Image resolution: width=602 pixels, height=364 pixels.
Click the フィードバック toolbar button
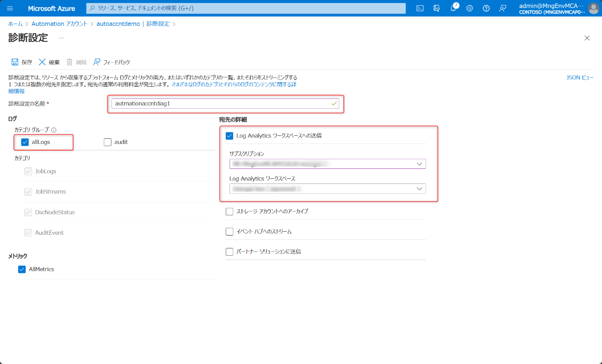[111, 62]
